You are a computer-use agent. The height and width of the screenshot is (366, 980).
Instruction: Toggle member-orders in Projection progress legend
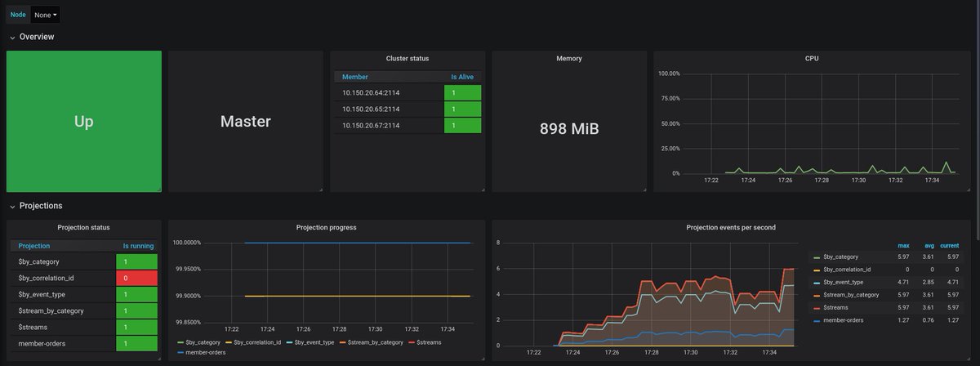tap(202, 352)
